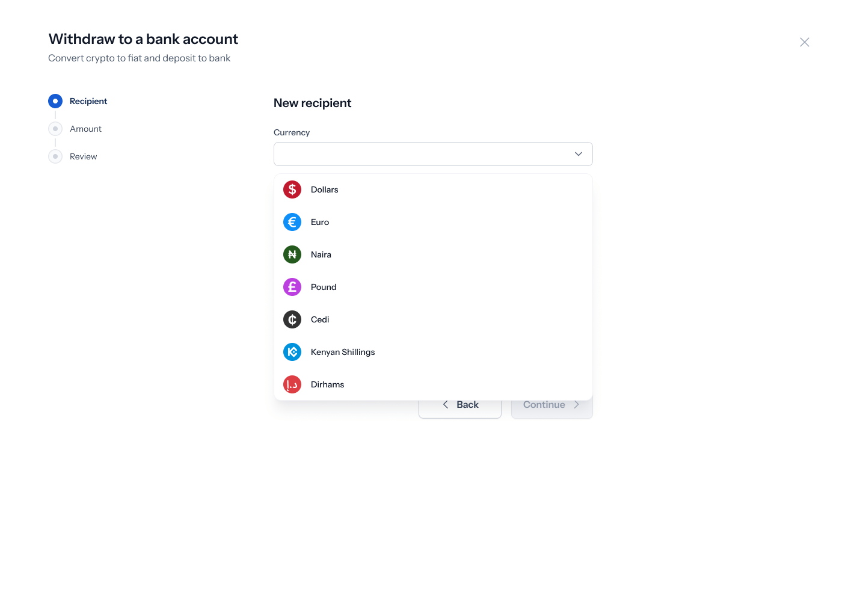
Task: Click the purple Pound symbol icon
Action: [x=292, y=287]
